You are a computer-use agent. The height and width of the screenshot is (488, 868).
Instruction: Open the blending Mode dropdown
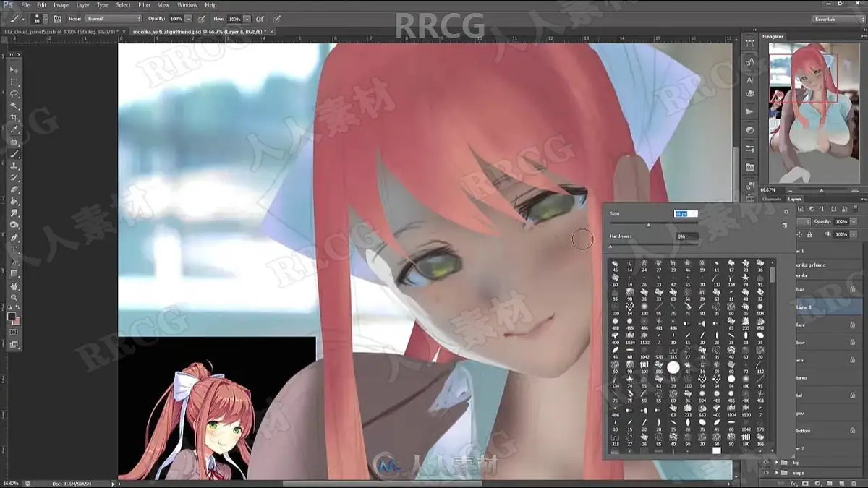click(x=114, y=18)
